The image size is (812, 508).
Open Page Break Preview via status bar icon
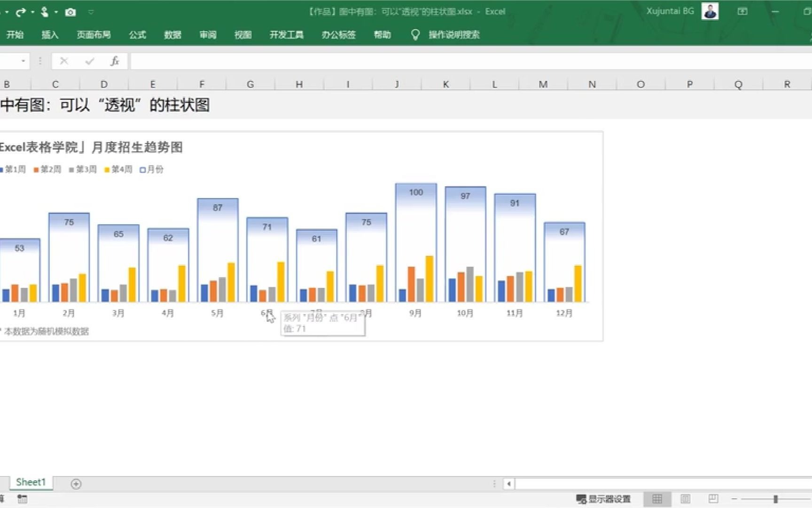tap(713, 498)
